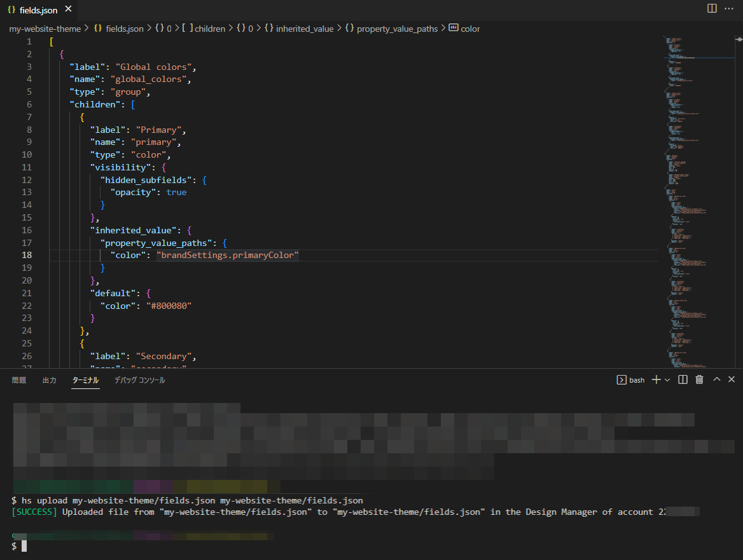The width and height of the screenshot is (743, 560).
Task: Open the 問題 (Problems) panel tab
Action: (19, 380)
